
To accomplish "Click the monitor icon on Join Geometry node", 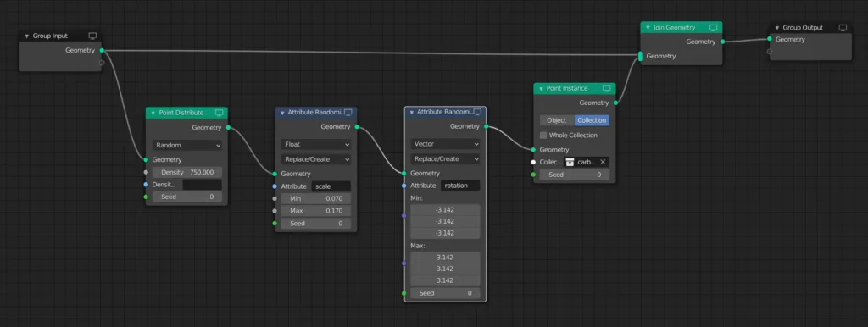I will [x=714, y=28].
